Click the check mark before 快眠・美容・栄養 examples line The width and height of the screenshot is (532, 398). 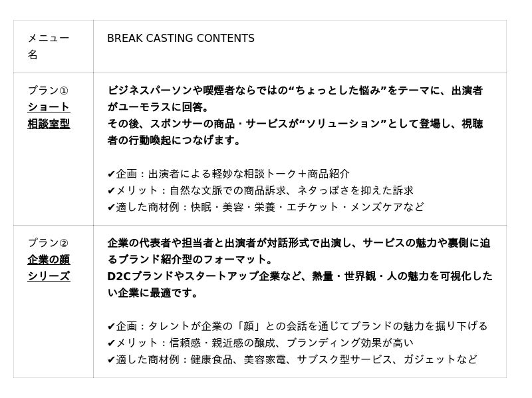(111, 208)
